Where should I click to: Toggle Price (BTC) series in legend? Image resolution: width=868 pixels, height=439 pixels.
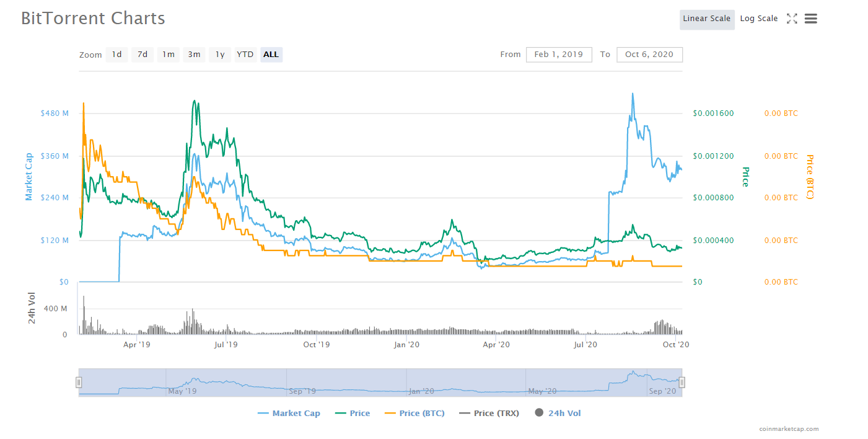414,413
